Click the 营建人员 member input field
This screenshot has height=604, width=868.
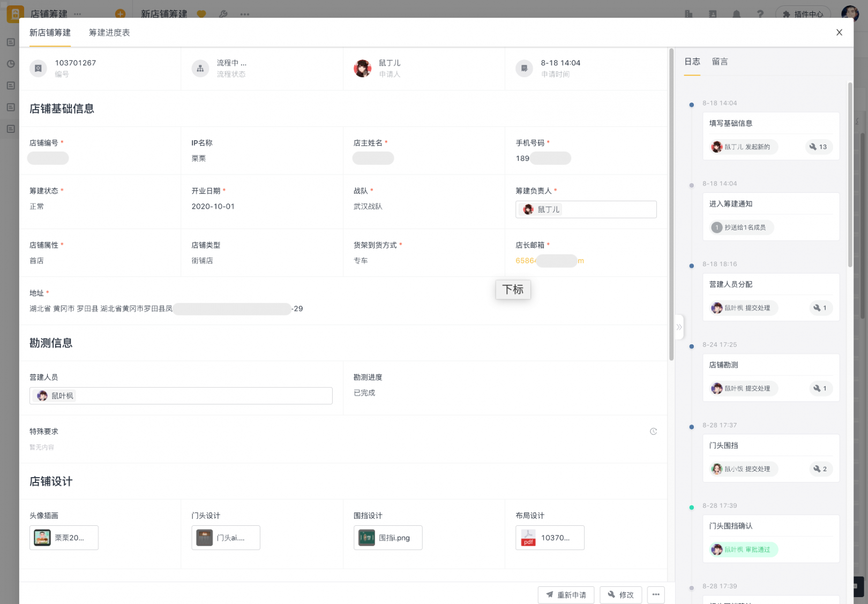click(x=181, y=396)
